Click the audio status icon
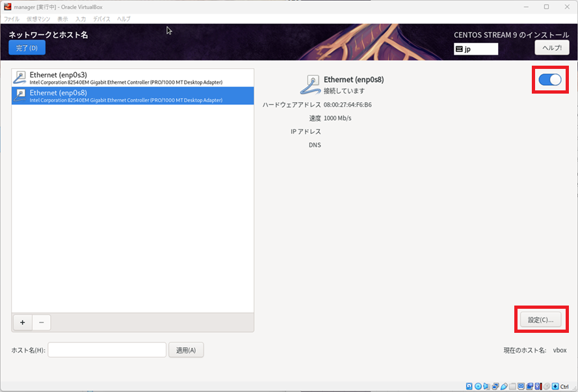 click(486, 386)
